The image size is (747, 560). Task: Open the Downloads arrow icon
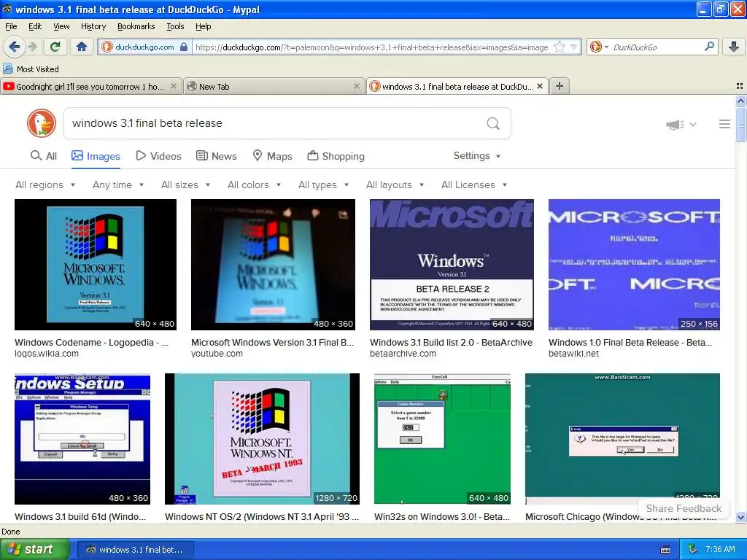734,47
